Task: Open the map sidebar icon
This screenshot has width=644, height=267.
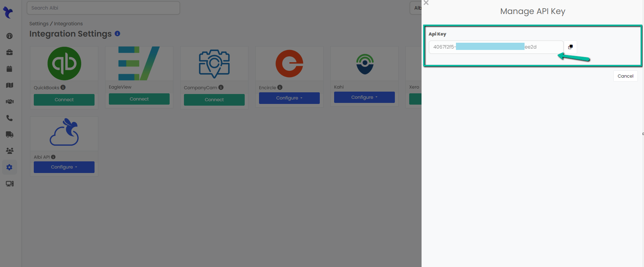Action: [10, 85]
